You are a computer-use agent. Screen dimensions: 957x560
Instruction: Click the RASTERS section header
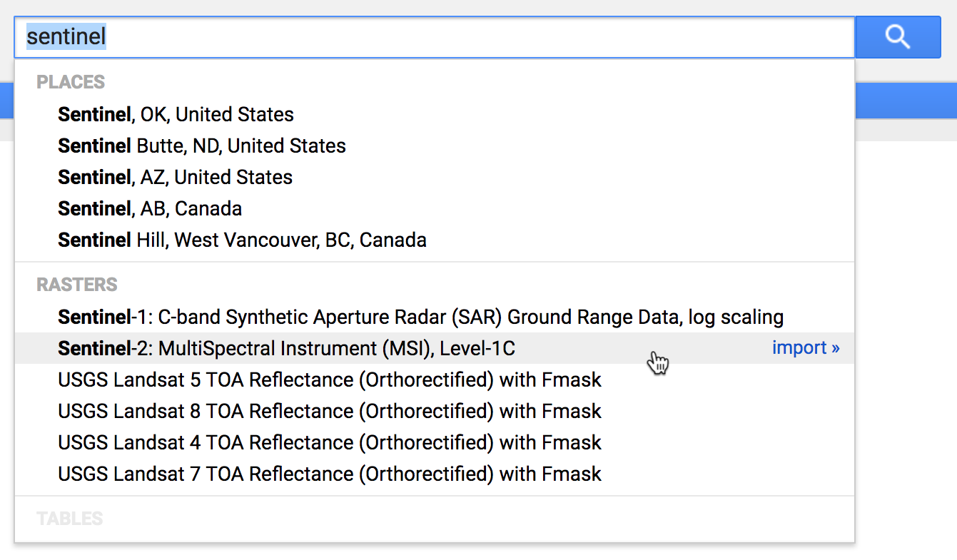click(77, 285)
